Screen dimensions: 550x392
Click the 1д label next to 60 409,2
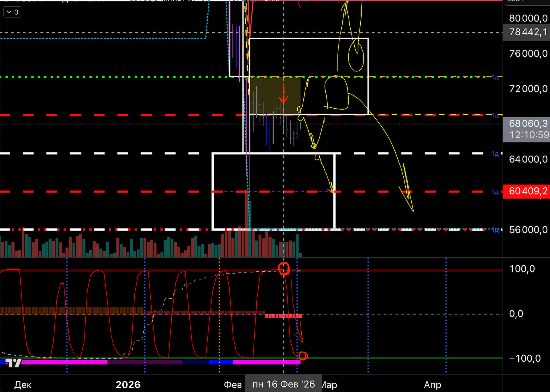495,192
